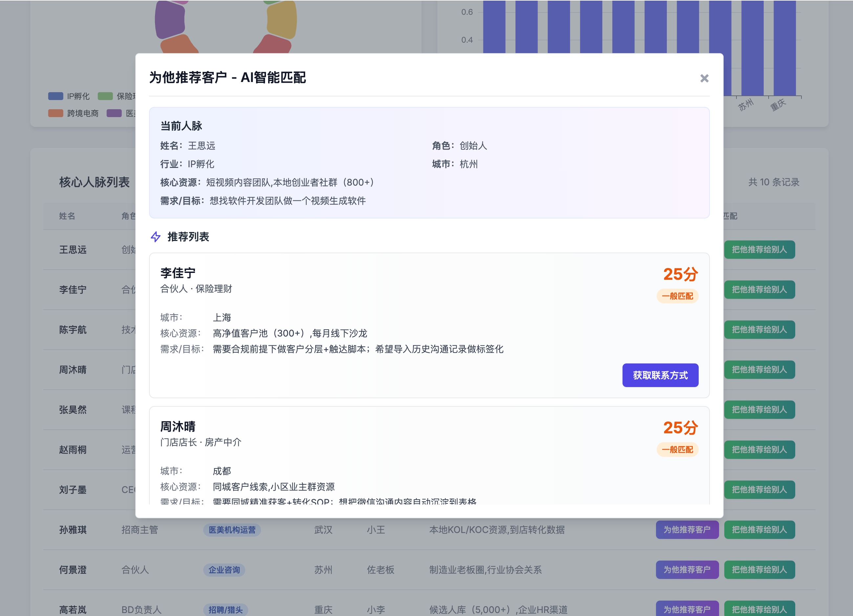Click the 企业咨询 industry tag
The width and height of the screenshot is (853, 616).
(x=224, y=570)
